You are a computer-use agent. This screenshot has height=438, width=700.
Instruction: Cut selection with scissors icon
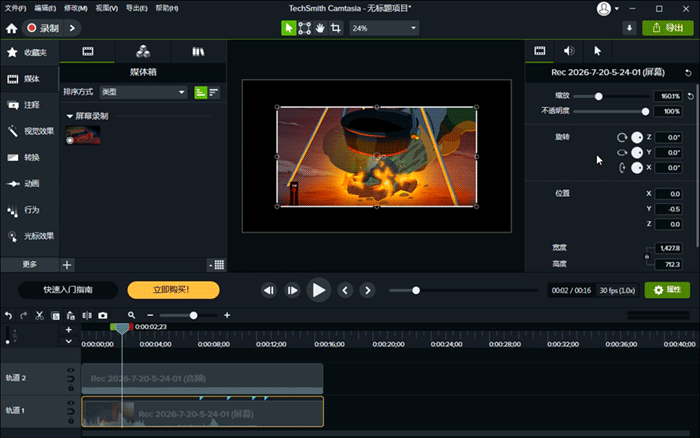coord(39,316)
